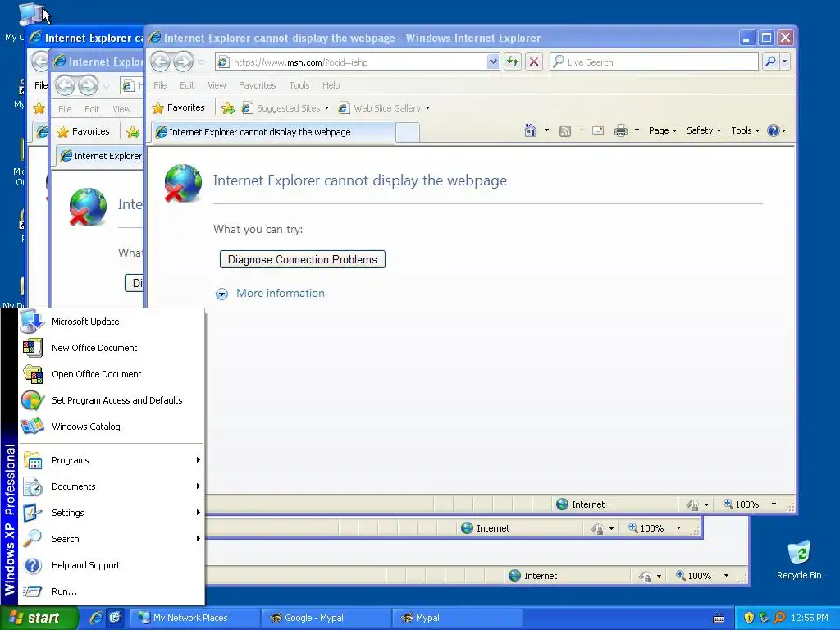Click the My Computer desktop icon

click(x=30, y=15)
